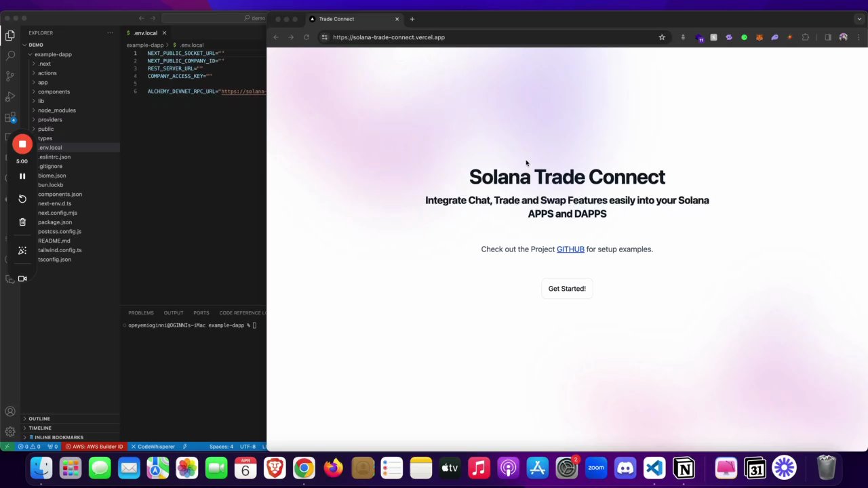Open biome.json file
The width and height of the screenshot is (868, 488).
52,176
